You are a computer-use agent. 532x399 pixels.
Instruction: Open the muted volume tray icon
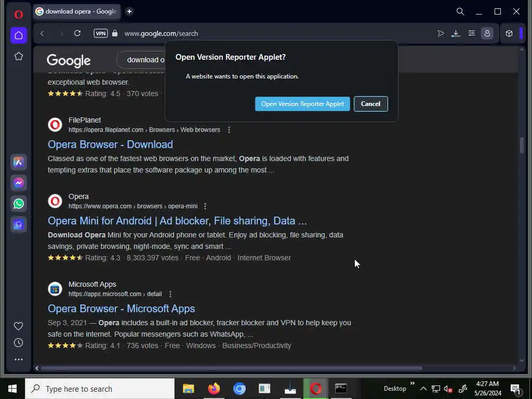[448, 389]
